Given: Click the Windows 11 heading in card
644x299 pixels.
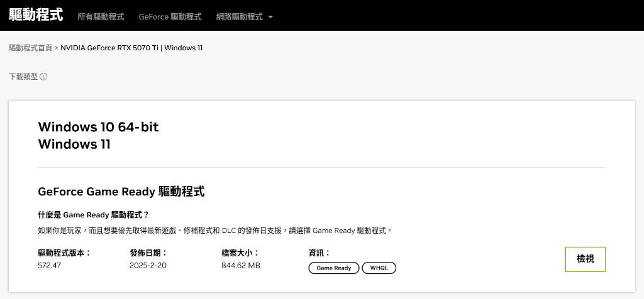Looking at the screenshot, I should coord(74,144).
